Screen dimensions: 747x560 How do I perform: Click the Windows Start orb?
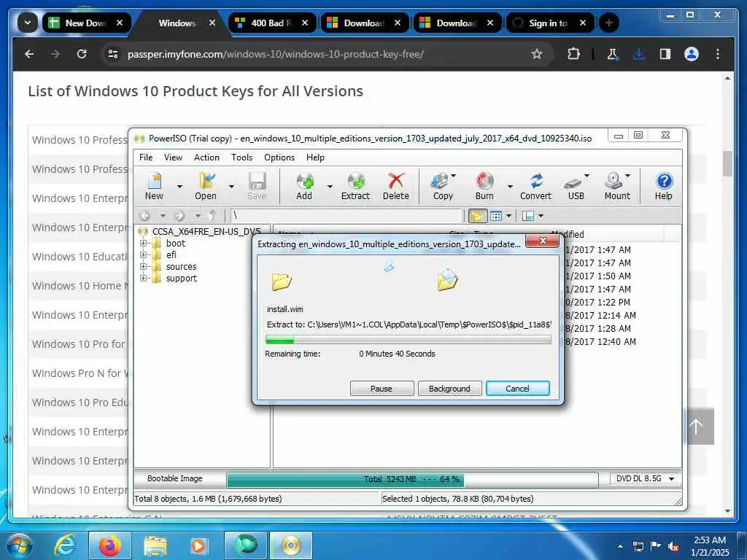point(19,545)
